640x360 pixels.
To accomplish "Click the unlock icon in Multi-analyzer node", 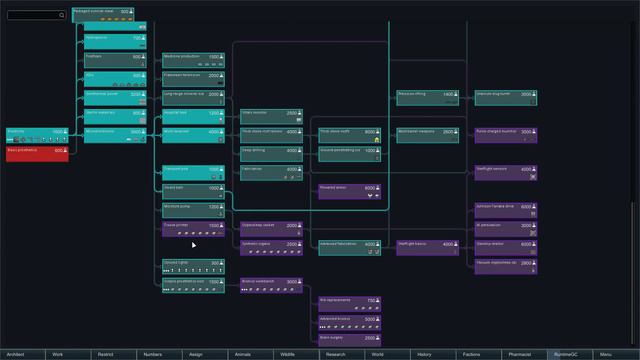I will coord(221,140).
